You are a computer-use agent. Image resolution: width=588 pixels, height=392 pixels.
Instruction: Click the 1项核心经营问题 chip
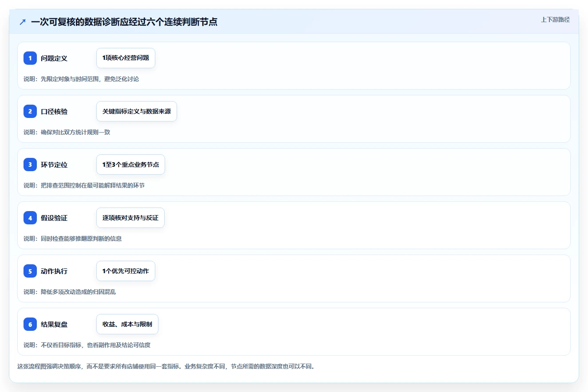(126, 58)
